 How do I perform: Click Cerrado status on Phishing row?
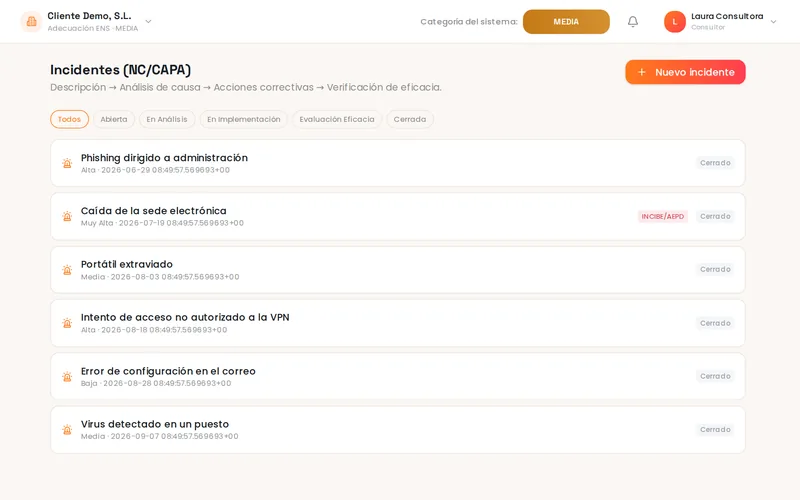tap(715, 163)
